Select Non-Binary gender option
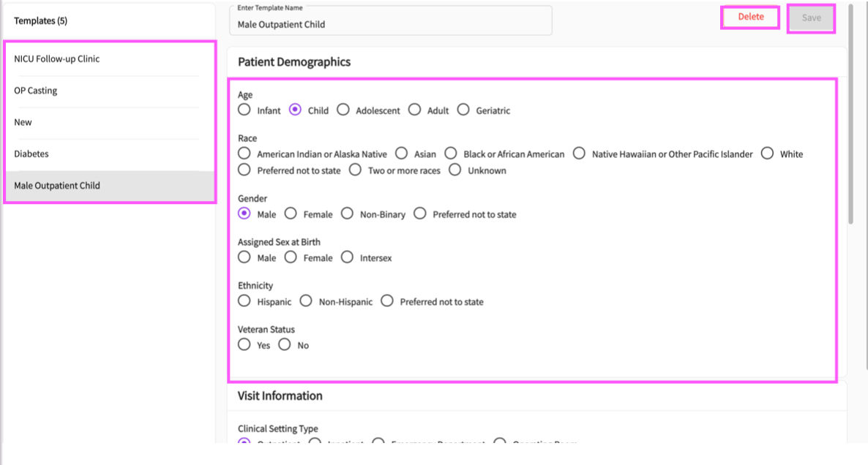The image size is (868, 465). [347, 213]
